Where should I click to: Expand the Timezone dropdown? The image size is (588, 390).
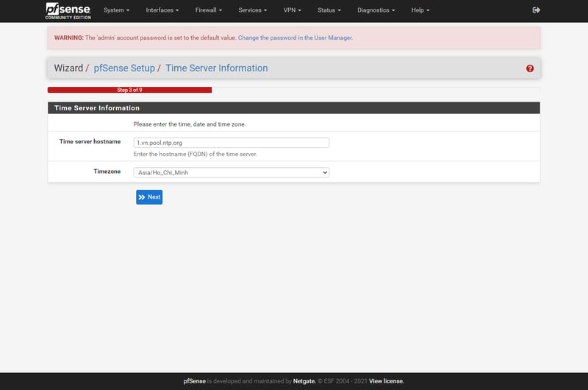pyautogui.click(x=231, y=173)
